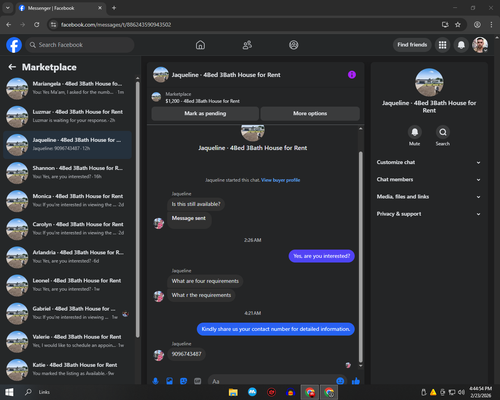Open the install app icon in address bar
The height and width of the screenshot is (400, 500).
[x=445, y=25]
